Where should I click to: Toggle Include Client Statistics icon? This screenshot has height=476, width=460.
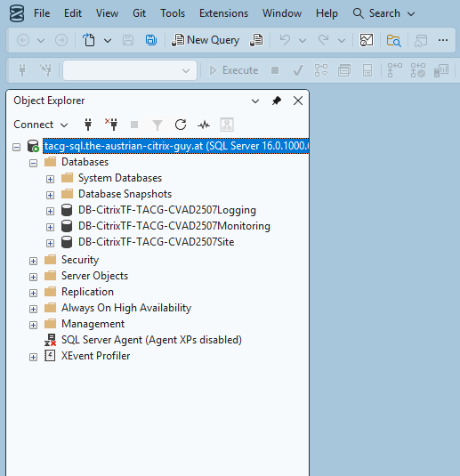(441, 70)
